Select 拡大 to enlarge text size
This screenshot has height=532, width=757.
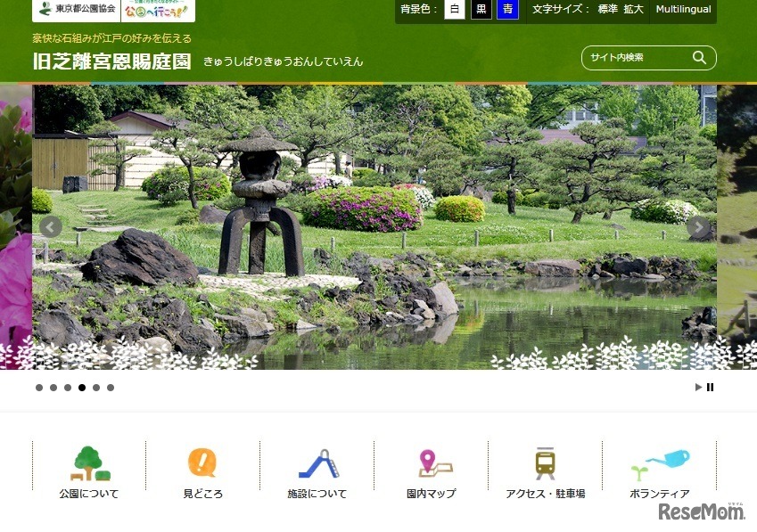pyautogui.click(x=633, y=9)
